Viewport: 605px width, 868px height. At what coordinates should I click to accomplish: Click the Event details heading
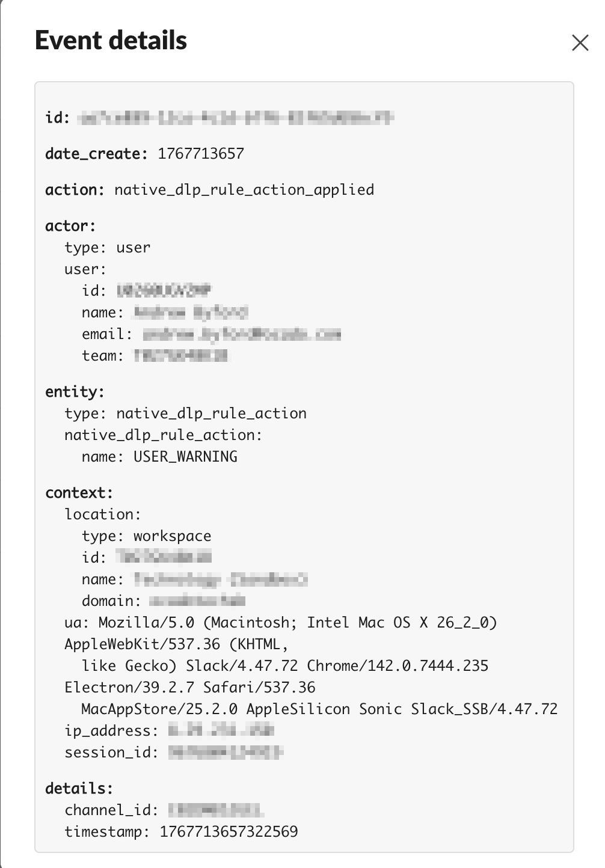(111, 41)
